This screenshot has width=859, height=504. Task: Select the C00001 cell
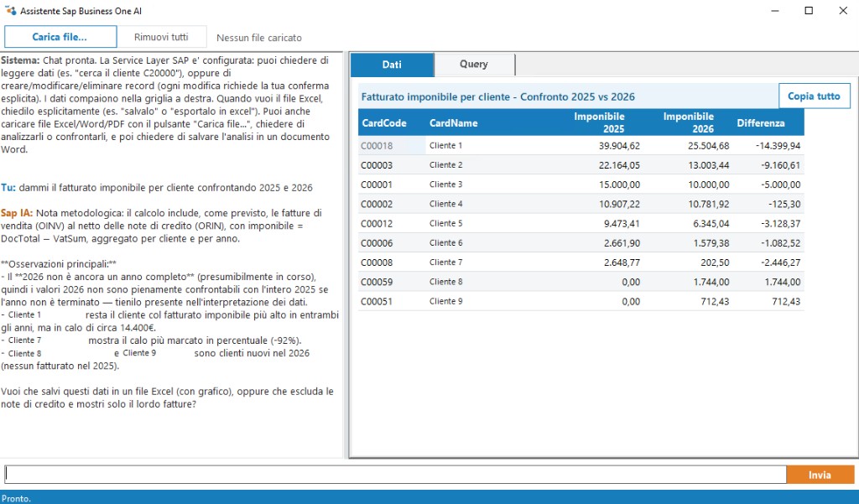(x=393, y=184)
